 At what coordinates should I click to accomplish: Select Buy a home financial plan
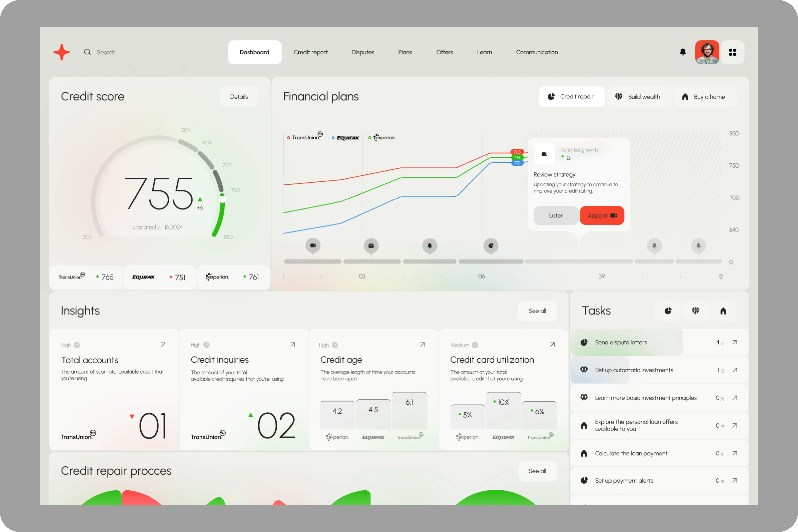click(x=704, y=97)
